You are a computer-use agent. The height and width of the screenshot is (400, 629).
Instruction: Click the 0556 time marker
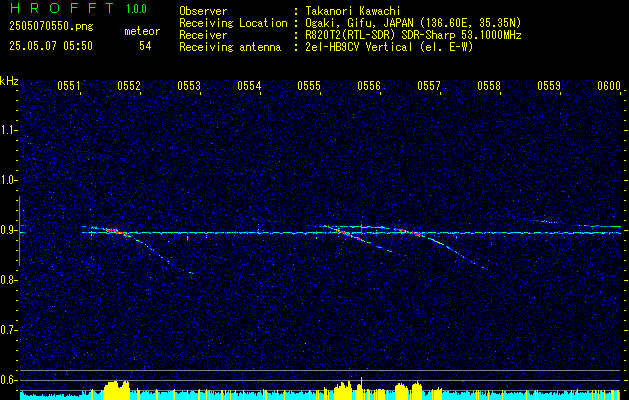(x=369, y=86)
